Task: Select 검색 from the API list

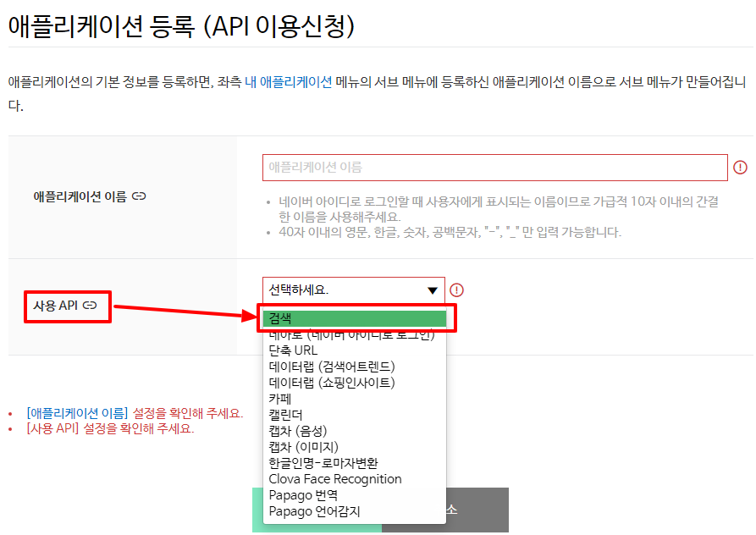Action: tap(355, 318)
